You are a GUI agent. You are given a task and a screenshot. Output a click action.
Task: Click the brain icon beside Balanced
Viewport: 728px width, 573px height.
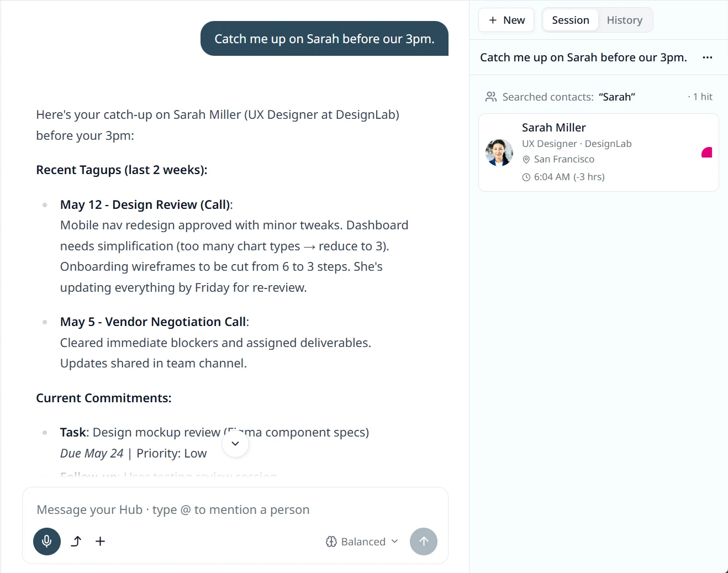click(x=331, y=542)
